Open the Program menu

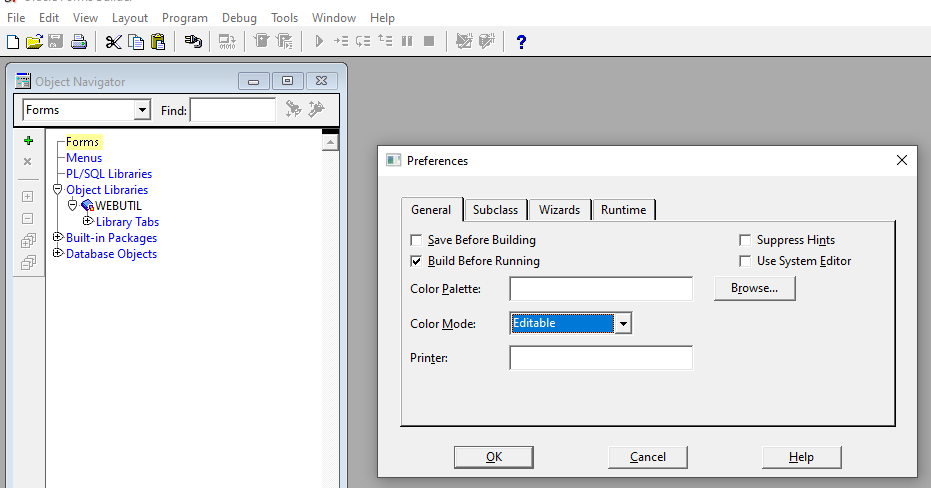(x=185, y=18)
